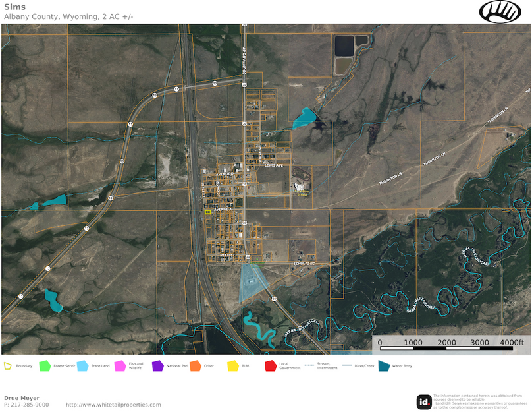Click the Sims map title
Image resolution: width=532 pixels, height=412 pixels.
tap(14, 6)
